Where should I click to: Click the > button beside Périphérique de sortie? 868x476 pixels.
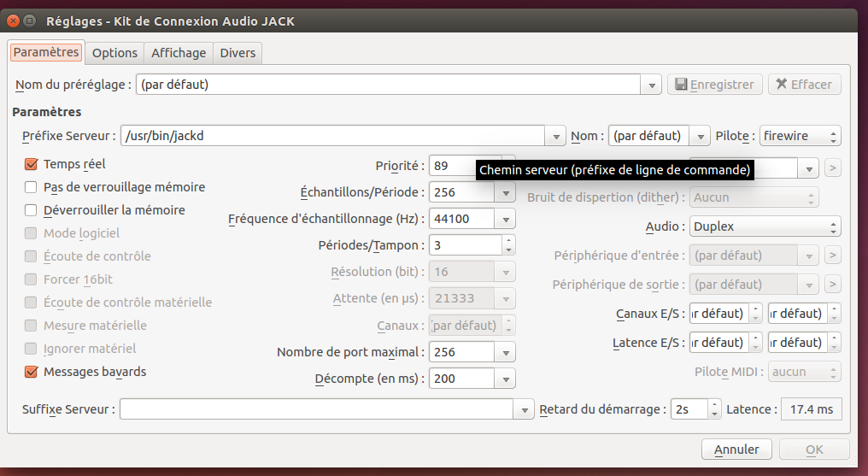click(833, 285)
